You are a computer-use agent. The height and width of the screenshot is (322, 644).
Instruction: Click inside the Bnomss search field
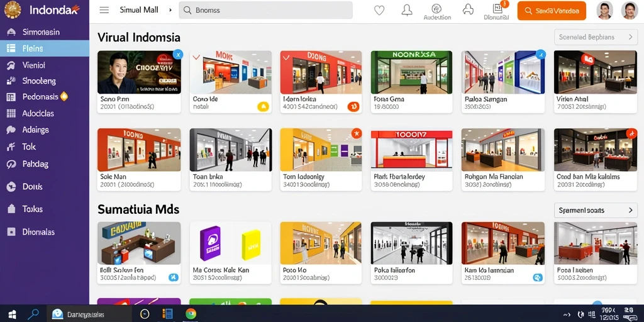265,10
